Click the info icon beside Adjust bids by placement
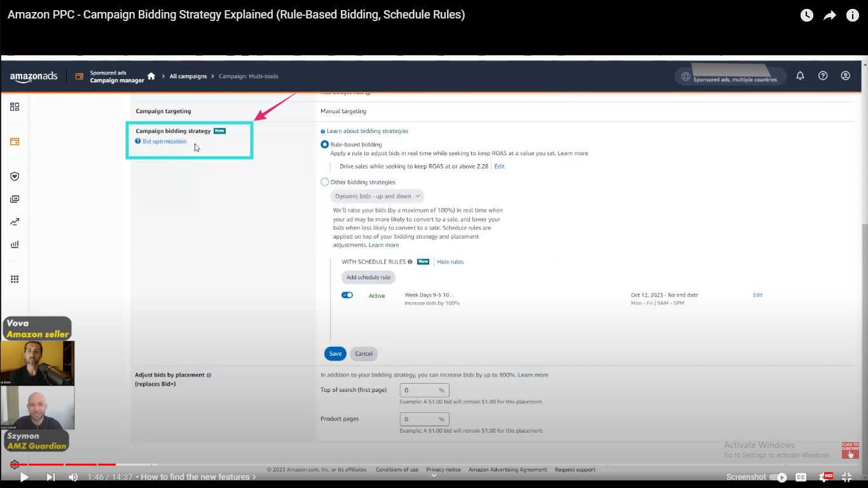868x488 pixels. tap(209, 375)
